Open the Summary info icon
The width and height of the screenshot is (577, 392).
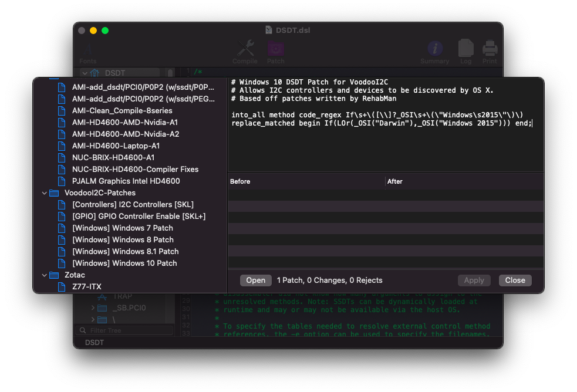click(434, 50)
